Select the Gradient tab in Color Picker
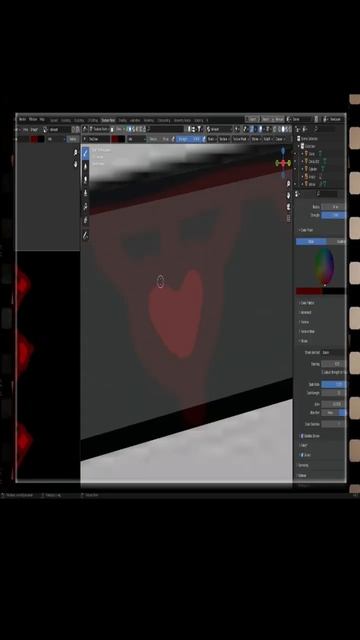Screen dimensions: 360x640 point(337,242)
